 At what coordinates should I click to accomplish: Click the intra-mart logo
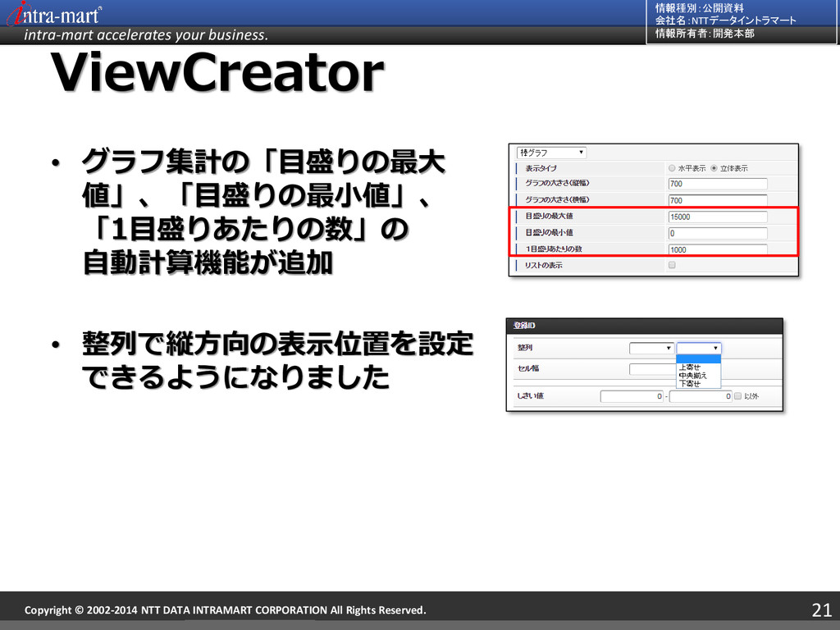click(53, 14)
